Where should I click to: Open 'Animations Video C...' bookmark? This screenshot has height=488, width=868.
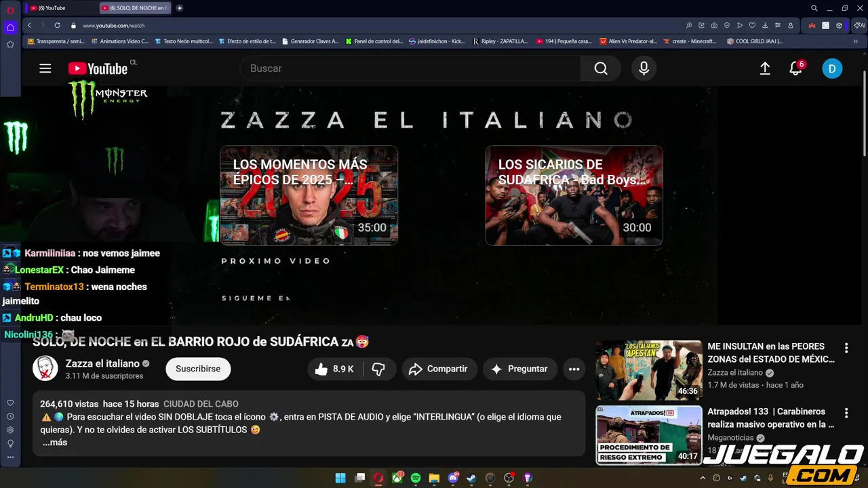click(x=119, y=41)
